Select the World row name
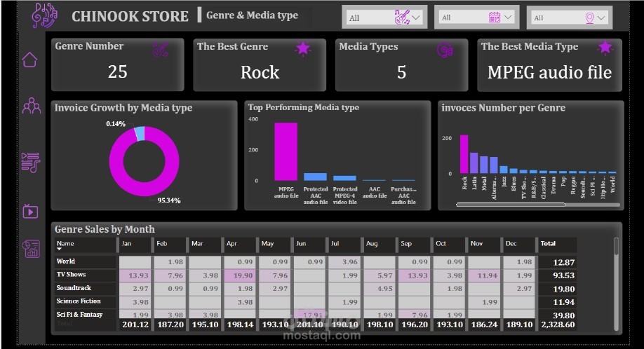 click(x=66, y=261)
